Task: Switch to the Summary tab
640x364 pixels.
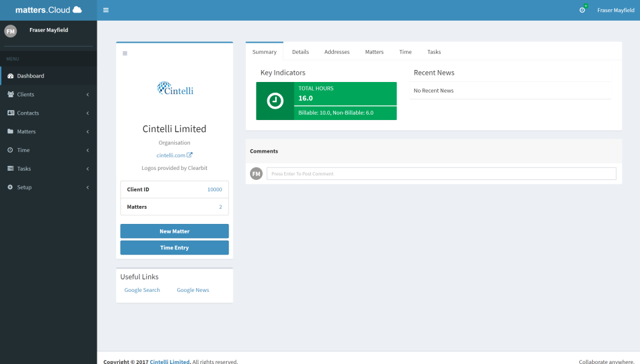Action: [265, 52]
